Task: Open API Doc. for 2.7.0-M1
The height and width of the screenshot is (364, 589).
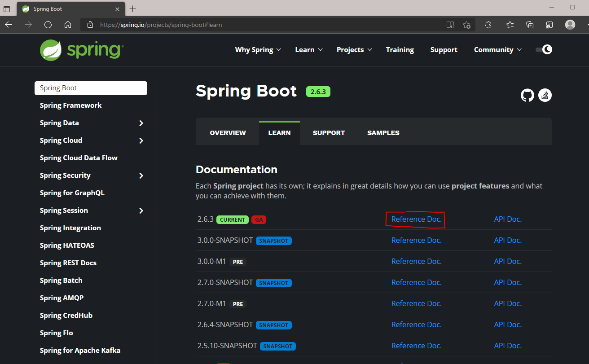Action: coord(508,303)
